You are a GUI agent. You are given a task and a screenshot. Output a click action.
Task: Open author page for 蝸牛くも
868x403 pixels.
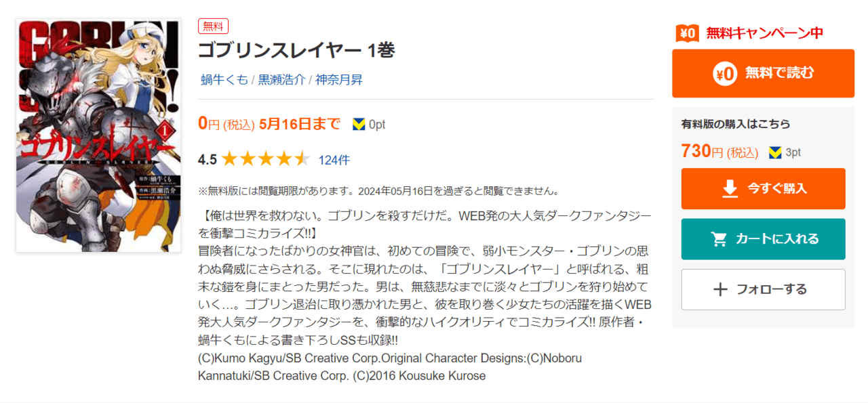click(224, 80)
